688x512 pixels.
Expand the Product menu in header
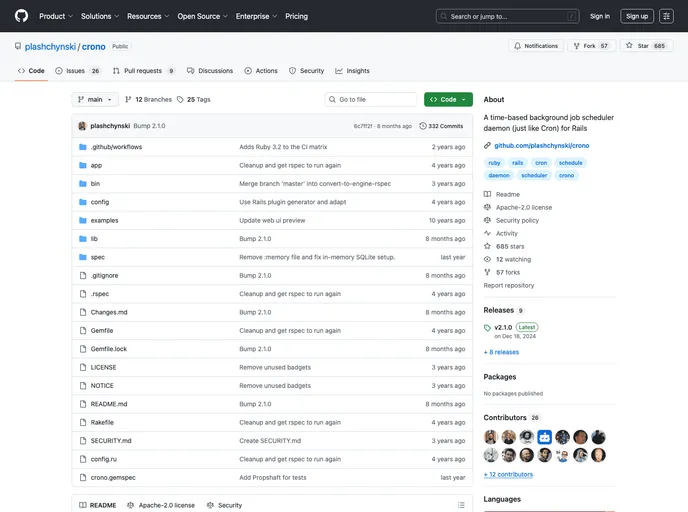[x=55, y=16]
